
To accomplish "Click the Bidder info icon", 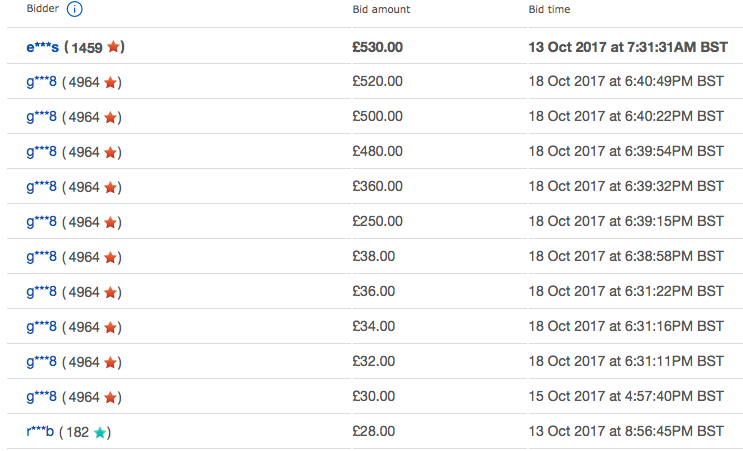I will pyautogui.click(x=74, y=9).
